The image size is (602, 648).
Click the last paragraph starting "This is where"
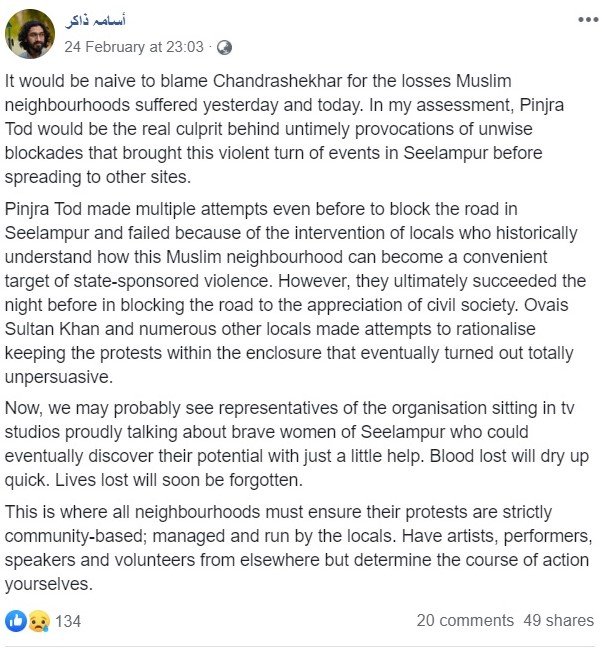(x=298, y=547)
